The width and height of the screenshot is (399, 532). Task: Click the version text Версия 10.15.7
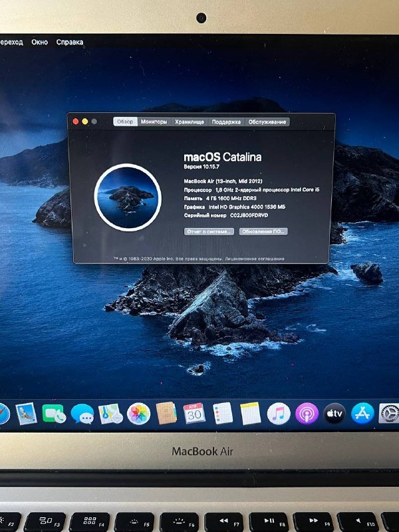(x=201, y=167)
